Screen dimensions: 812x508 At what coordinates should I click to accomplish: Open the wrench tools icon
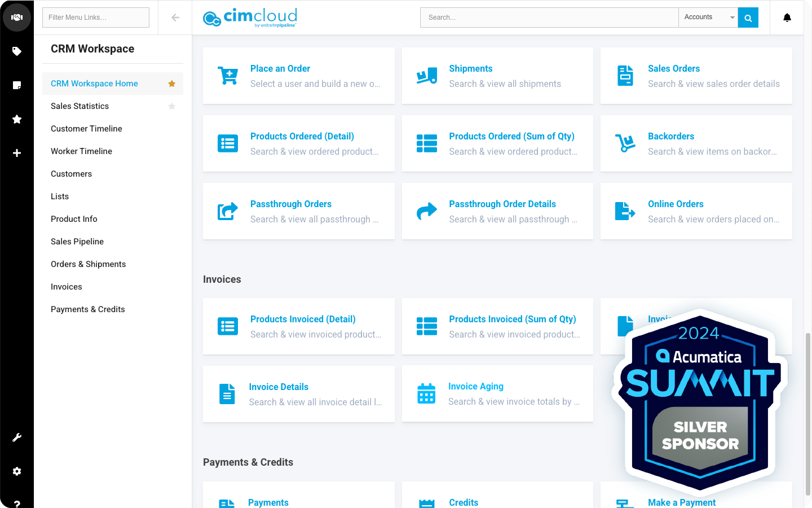pos(17,437)
